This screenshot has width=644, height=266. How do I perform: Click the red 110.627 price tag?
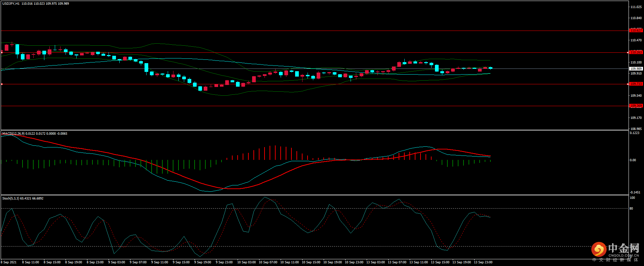tap(636, 30)
